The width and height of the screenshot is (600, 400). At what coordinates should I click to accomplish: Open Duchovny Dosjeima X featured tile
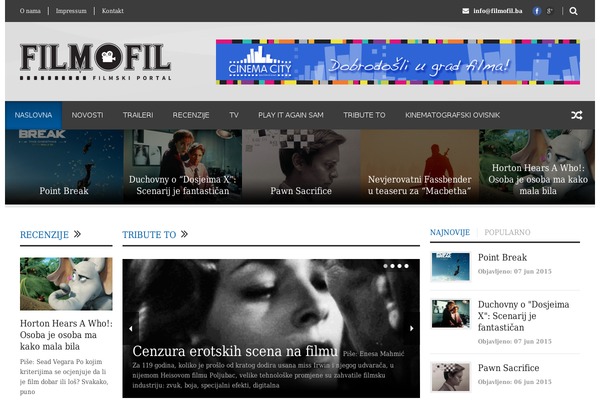183,167
